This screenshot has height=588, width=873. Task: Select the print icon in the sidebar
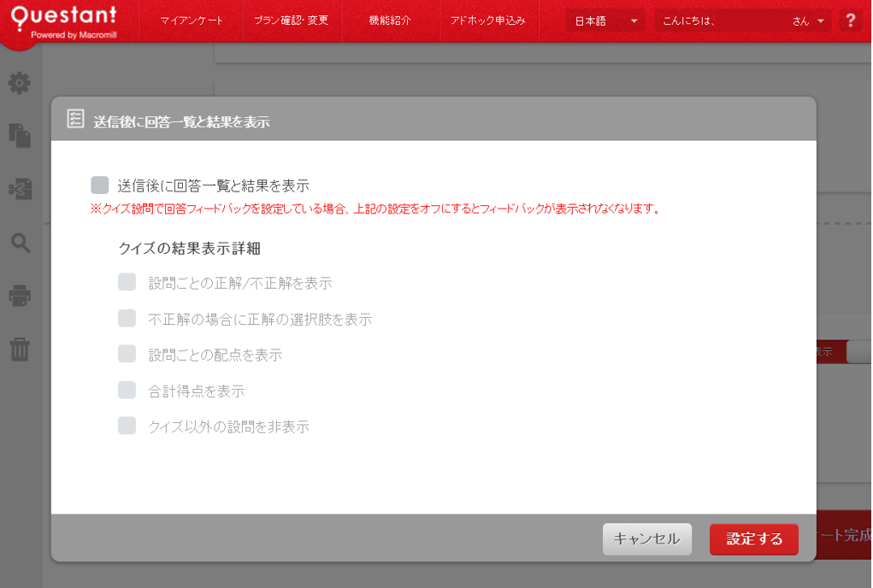20,297
